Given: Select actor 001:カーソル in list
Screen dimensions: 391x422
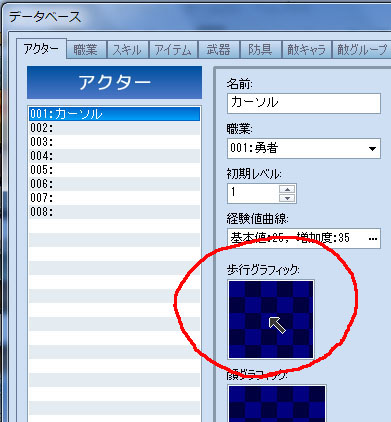Looking at the screenshot, I should (114, 114).
